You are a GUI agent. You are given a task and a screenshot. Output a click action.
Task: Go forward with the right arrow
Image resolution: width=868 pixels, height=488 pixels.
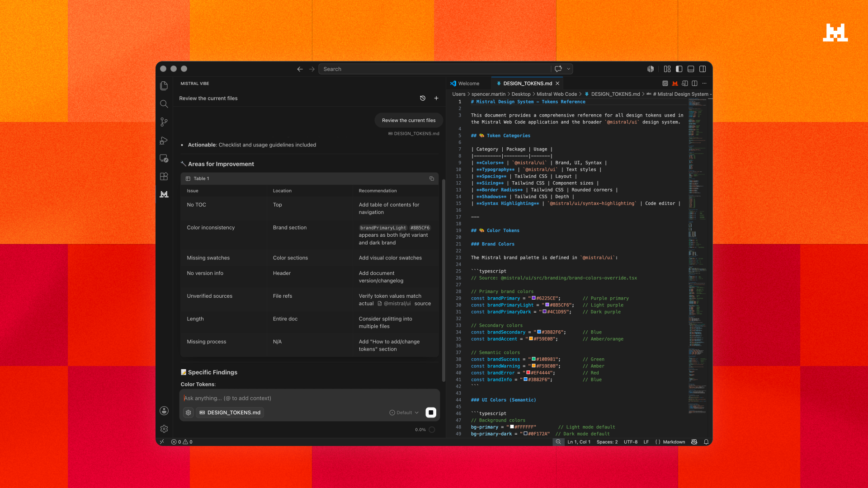312,69
